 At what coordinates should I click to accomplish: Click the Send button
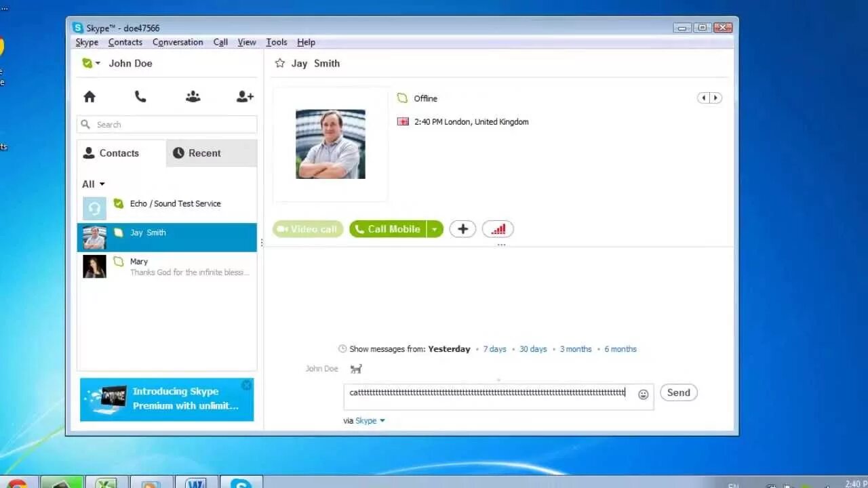pos(679,392)
